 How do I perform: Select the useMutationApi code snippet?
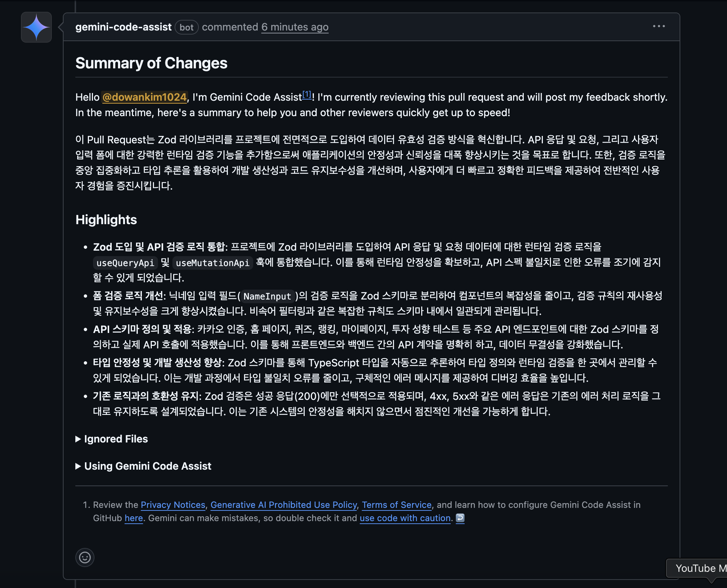tap(212, 263)
